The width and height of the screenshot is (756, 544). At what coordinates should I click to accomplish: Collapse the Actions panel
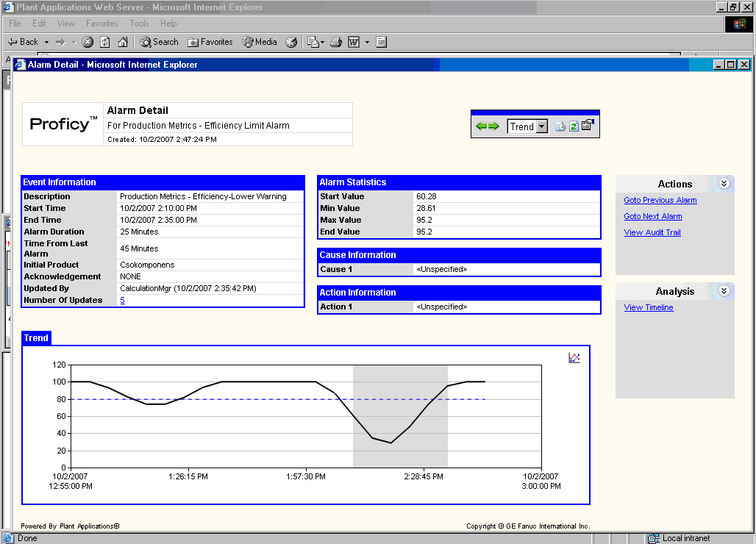tap(724, 184)
